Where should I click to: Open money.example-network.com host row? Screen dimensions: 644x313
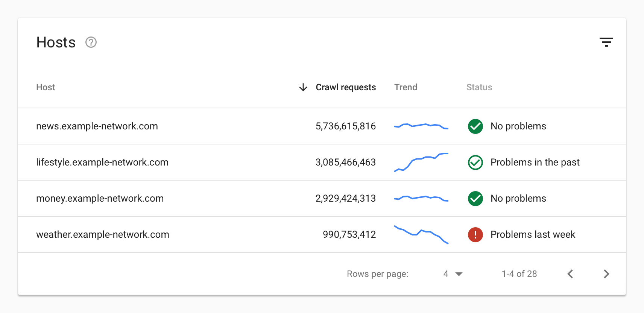pos(100,199)
